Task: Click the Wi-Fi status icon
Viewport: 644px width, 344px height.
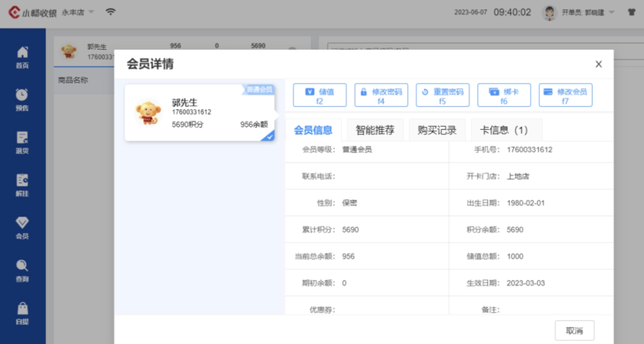Action: [x=110, y=12]
